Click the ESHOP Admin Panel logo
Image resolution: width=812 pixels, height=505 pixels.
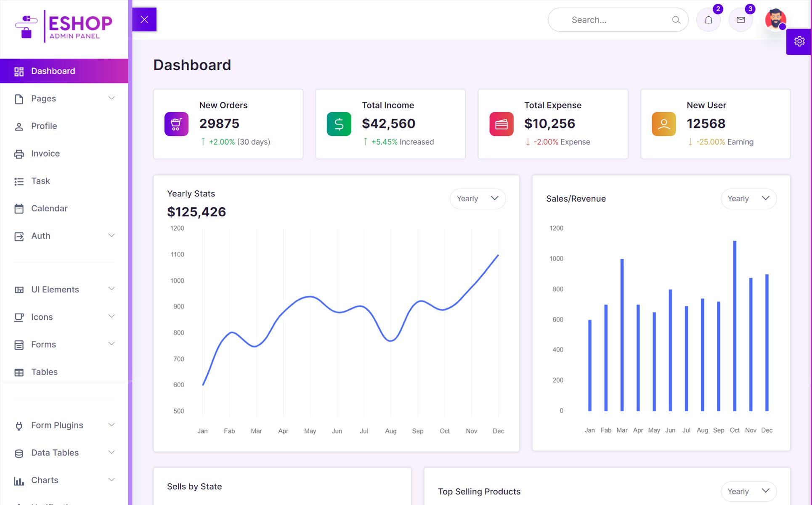pyautogui.click(x=64, y=26)
